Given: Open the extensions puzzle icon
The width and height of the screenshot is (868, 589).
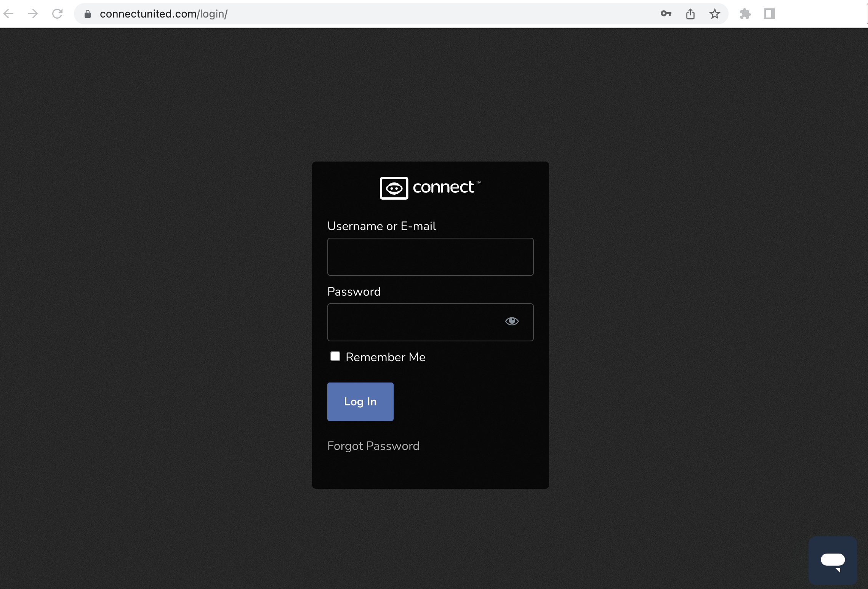Looking at the screenshot, I should (x=745, y=14).
